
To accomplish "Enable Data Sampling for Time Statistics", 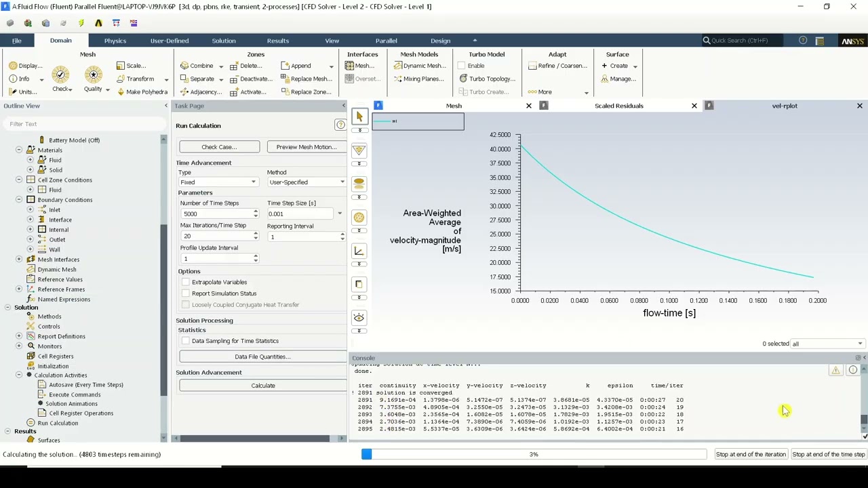I will 186,341.
